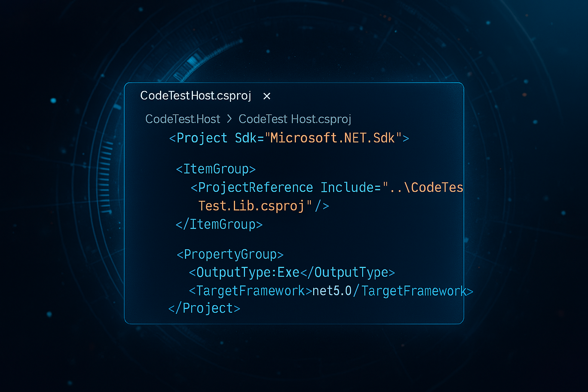Open the CodeTest.Host breadcrumb folder
Image resolution: width=588 pixels, height=392 pixels.
pos(183,119)
